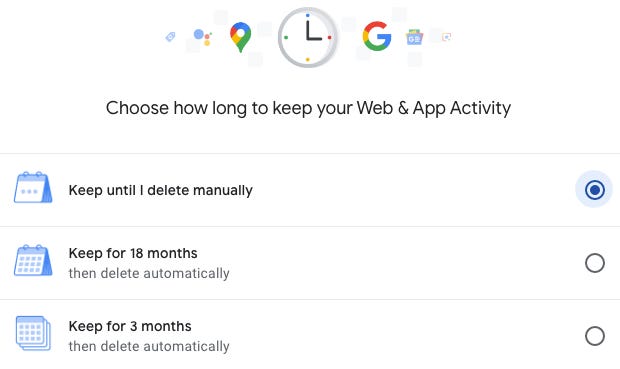Click then delete automatically under 3 months
The height and width of the screenshot is (369, 620).
(x=149, y=346)
